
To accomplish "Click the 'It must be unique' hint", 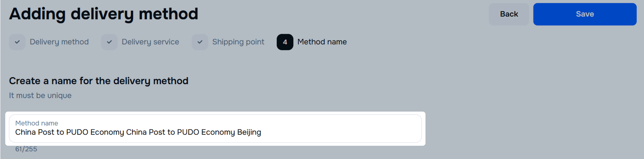I will click(40, 96).
